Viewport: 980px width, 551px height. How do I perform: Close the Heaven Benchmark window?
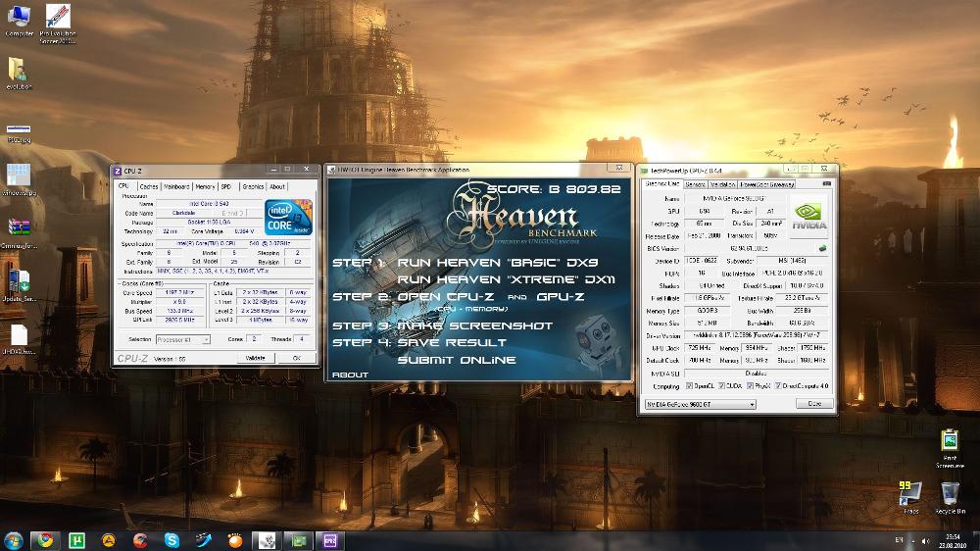pos(618,169)
